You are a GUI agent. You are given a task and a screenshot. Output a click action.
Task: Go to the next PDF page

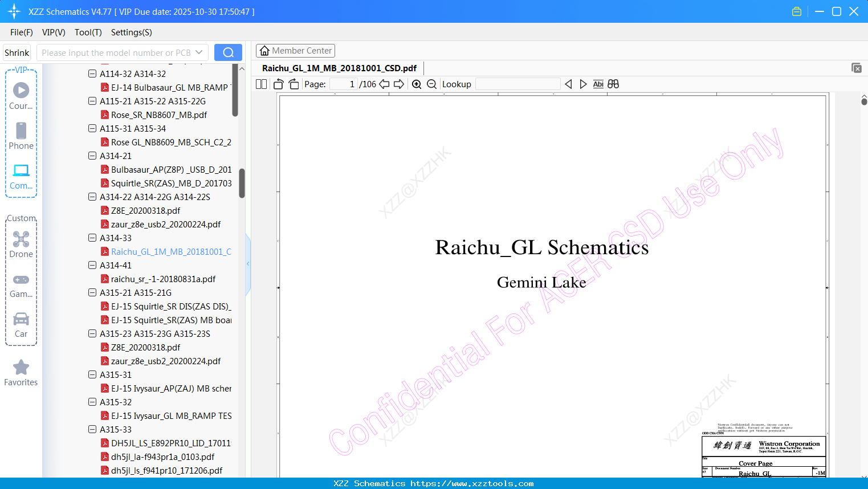(399, 84)
